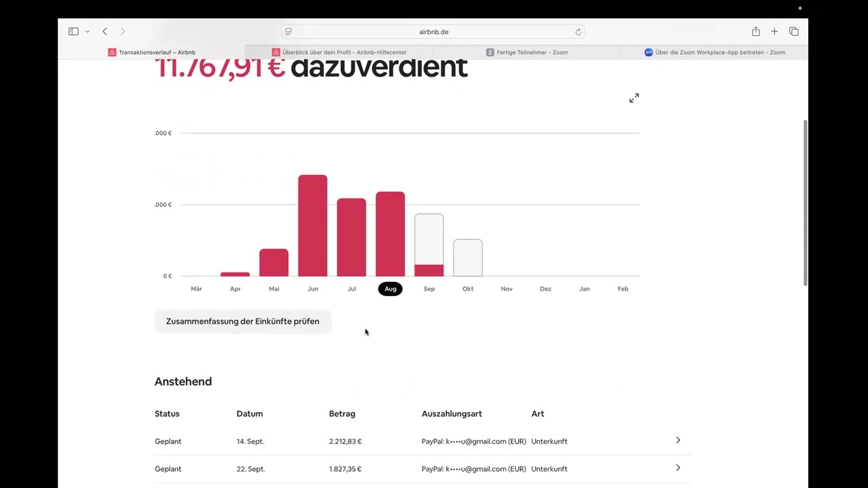This screenshot has height=488, width=868.
Task: Select the Mai month label
Action: 274,289
